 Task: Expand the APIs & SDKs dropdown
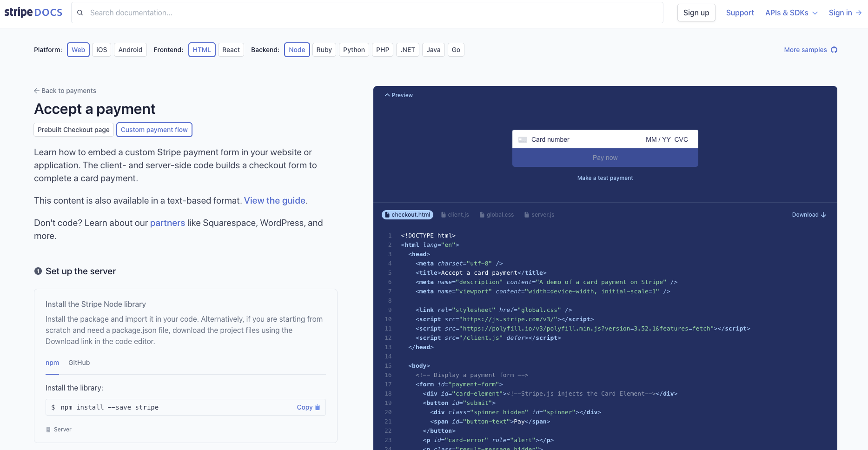pyautogui.click(x=791, y=13)
